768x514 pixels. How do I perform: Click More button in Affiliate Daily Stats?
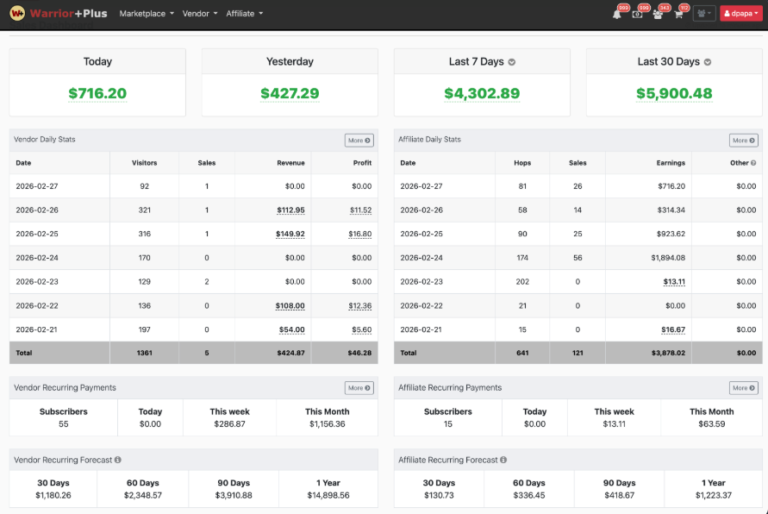click(743, 141)
